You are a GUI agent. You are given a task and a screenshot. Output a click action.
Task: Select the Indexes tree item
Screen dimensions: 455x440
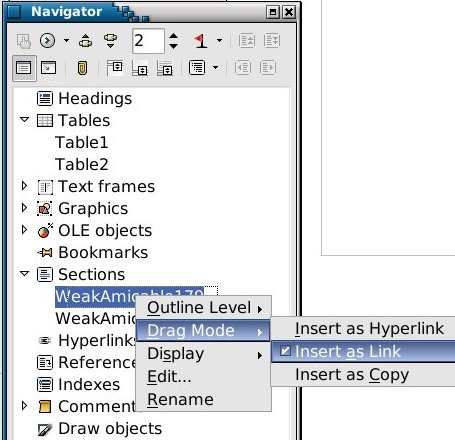89,384
